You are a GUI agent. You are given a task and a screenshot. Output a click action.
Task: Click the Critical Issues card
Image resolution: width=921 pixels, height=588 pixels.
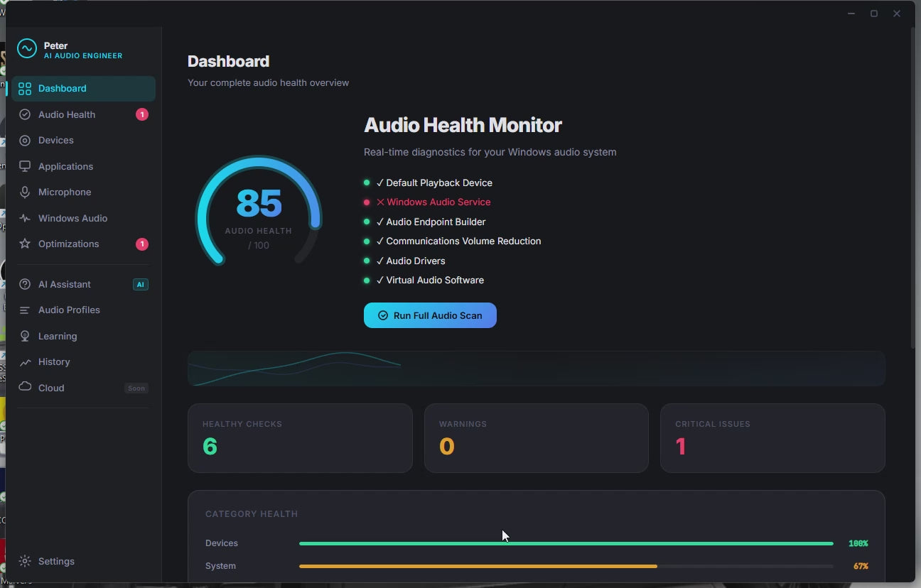(x=772, y=438)
